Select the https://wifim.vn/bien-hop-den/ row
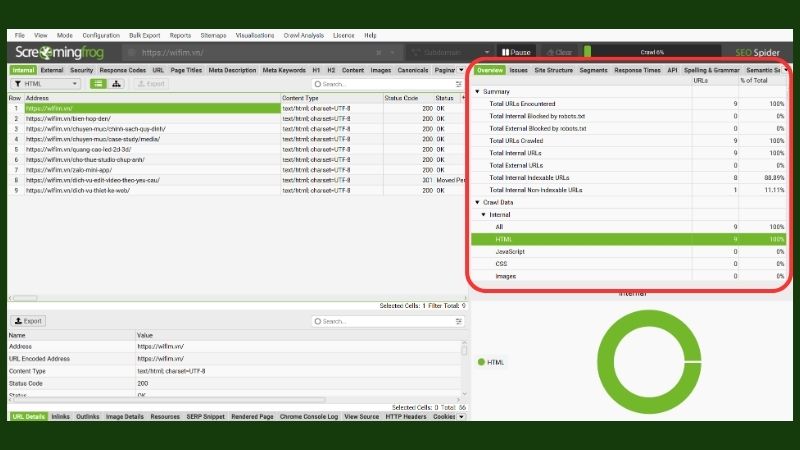The image size is (800, 450). 236,118
